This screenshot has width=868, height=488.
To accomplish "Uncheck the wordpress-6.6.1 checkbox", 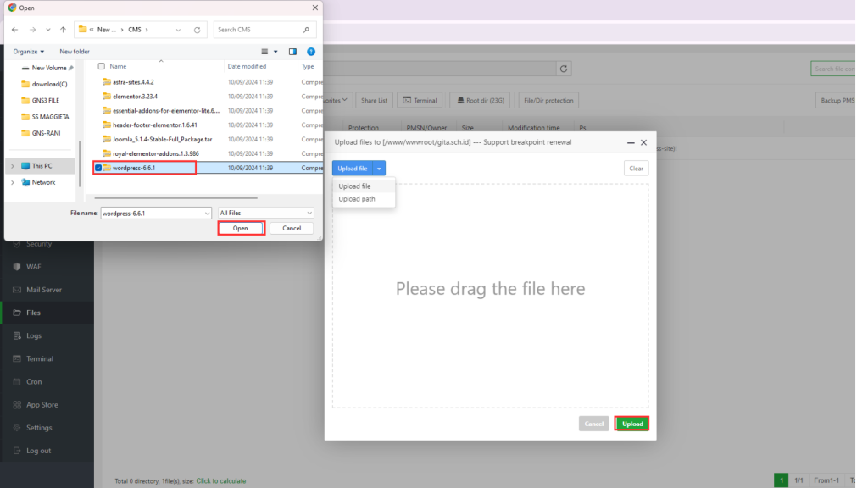I will pyautogui.click(x=99, y=168).
